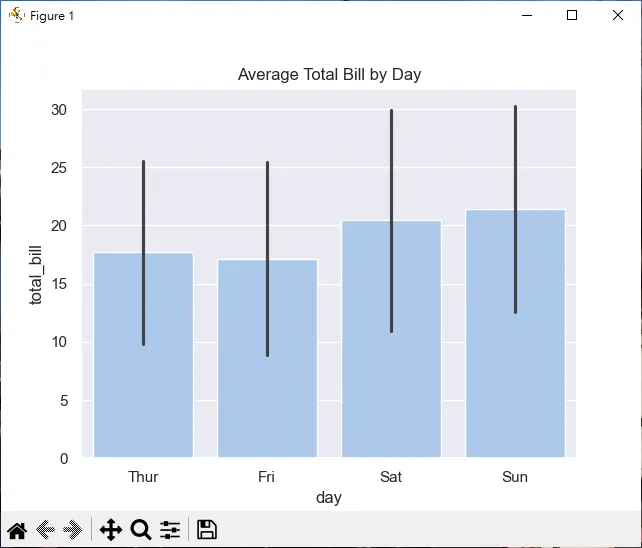Viewport: 642px width, 548px height.
Task: Save the figure with disk icon
Action: tap(207, 530)
